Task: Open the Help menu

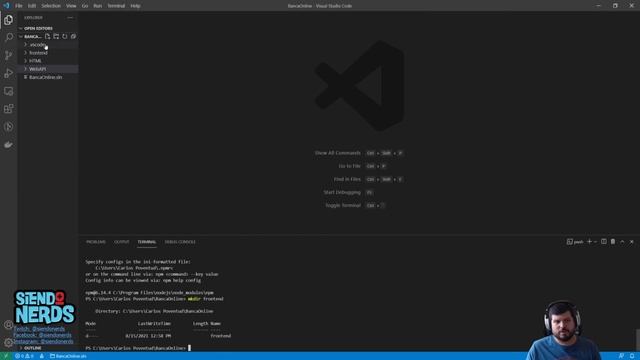Action: point(136,6)
